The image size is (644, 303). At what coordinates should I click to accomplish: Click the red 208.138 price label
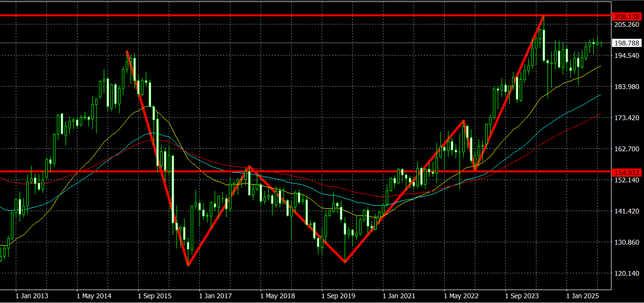626,16
